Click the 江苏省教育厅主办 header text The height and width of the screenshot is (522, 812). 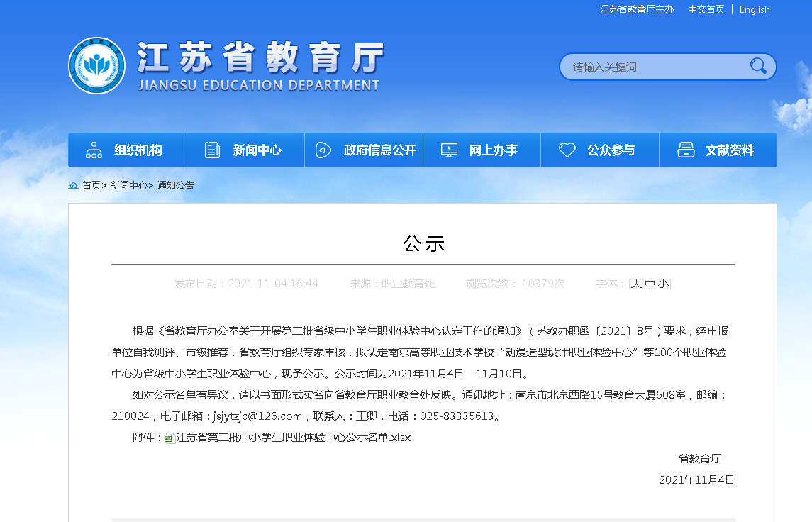click(x=636, y=9)
